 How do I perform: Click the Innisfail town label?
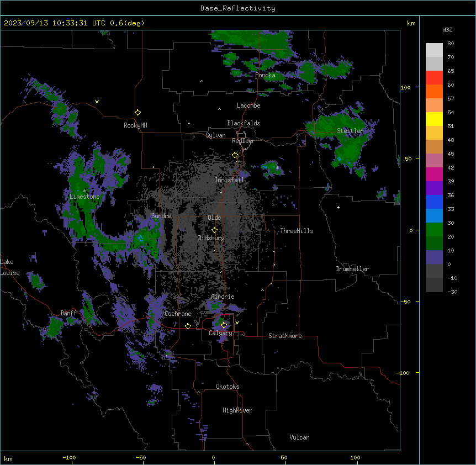(229, 180)
